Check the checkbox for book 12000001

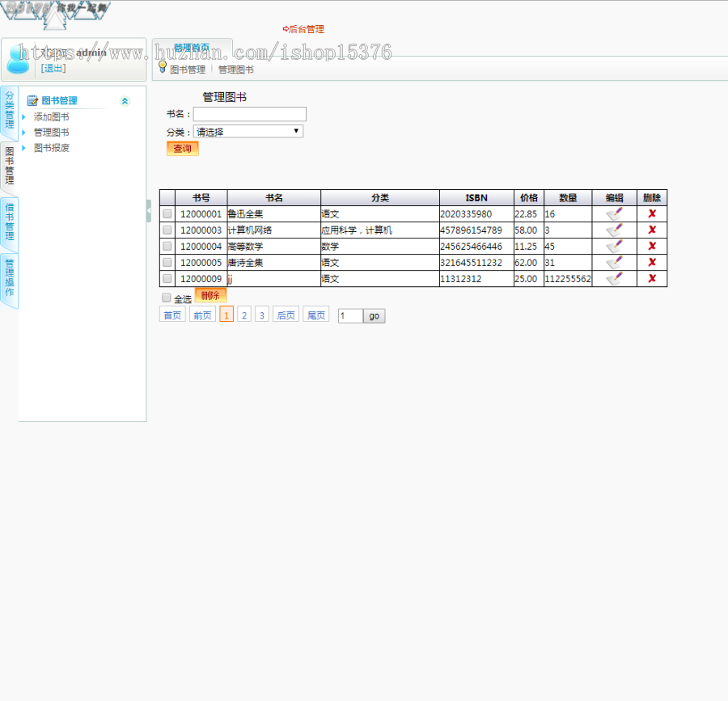point(167,213)
